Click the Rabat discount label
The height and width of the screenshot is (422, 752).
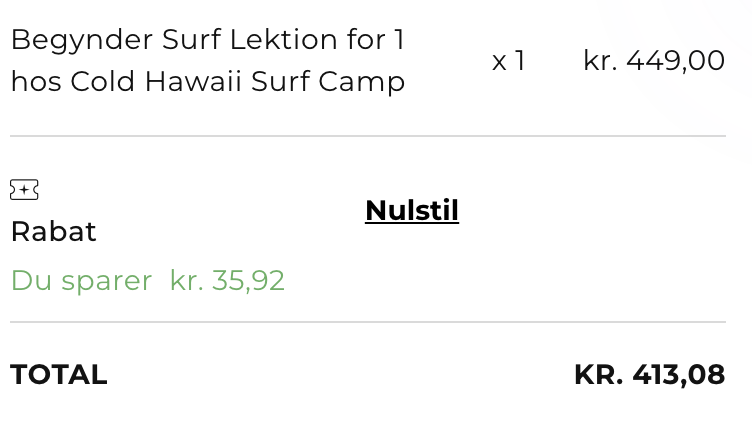53,232
